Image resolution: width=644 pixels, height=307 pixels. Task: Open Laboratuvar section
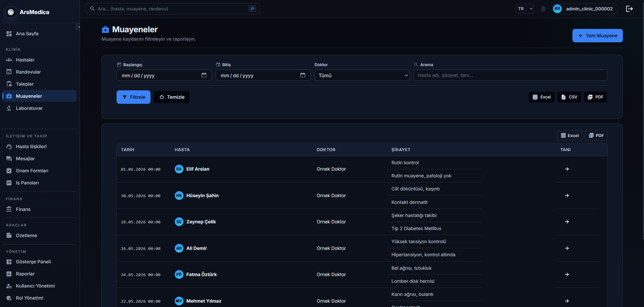39,108
